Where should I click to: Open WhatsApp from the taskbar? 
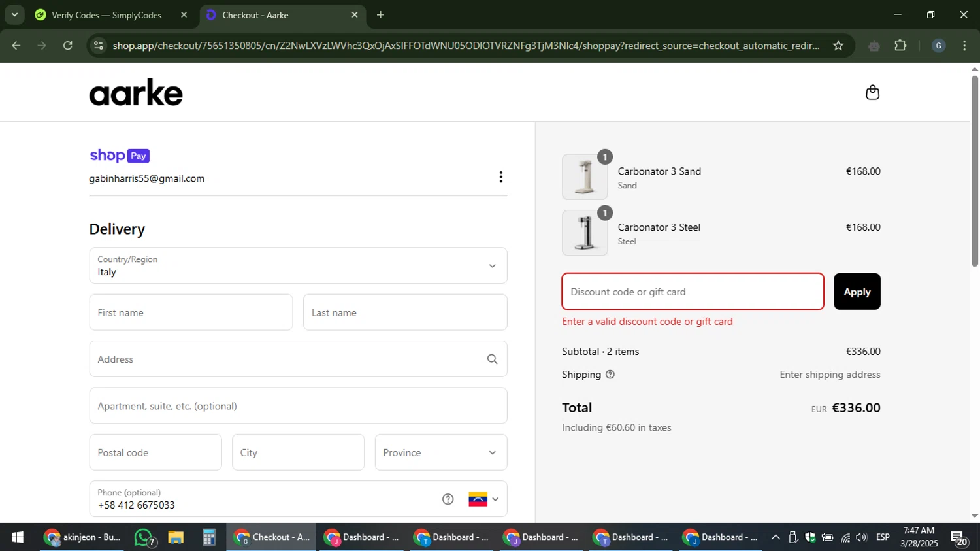pos(144,537)
